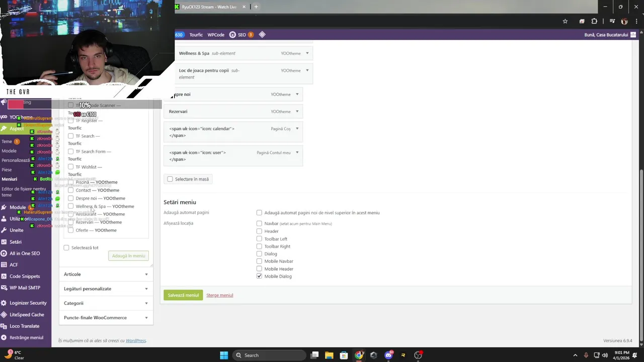Open the Unelte tools icon in sidebar
644x362 pixels.
pyautogui.click(x=4, y=230)
